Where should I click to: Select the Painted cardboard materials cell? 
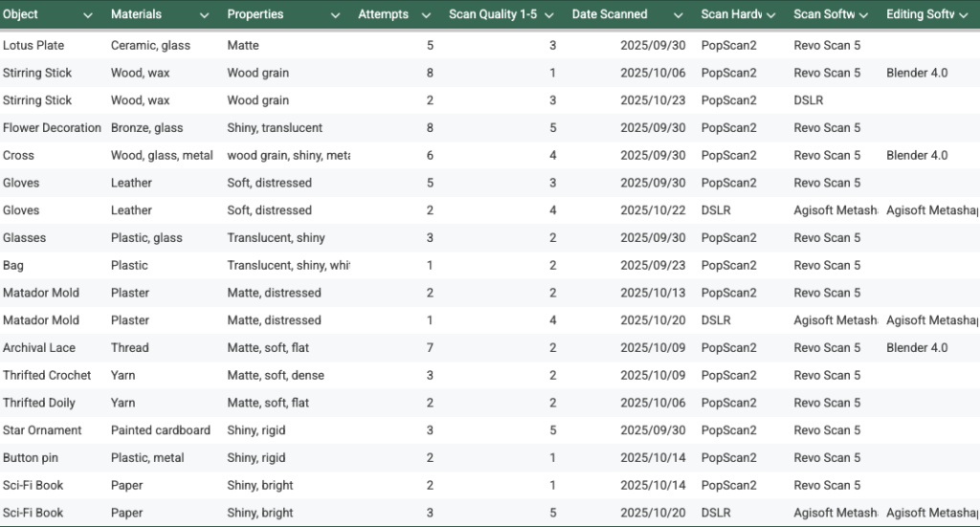pyautogui.click(x=161, y=430)
